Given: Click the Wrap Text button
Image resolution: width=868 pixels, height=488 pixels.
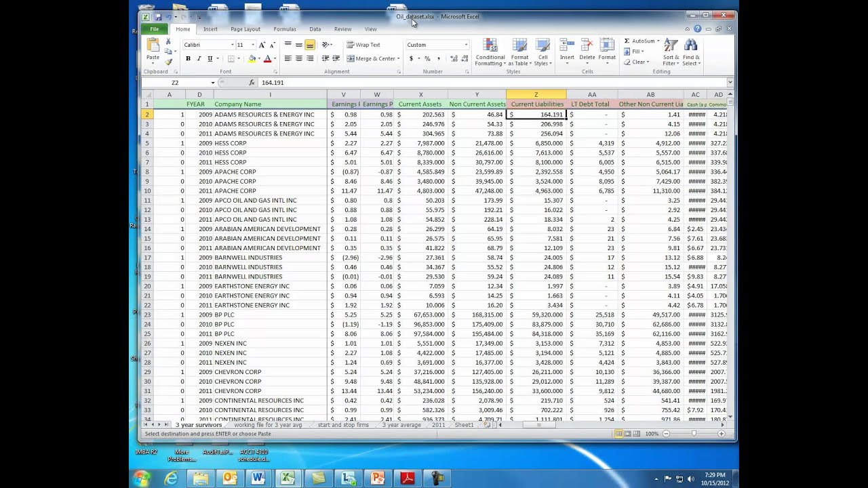Looking at the screenshot, I should 363,45.
